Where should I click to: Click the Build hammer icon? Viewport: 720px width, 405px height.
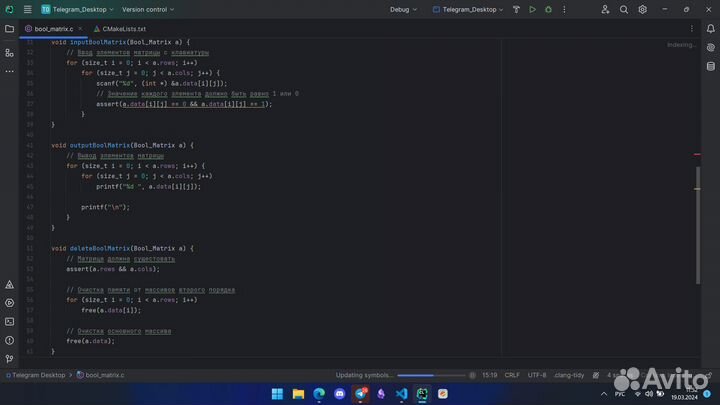[x=516, y=9]
